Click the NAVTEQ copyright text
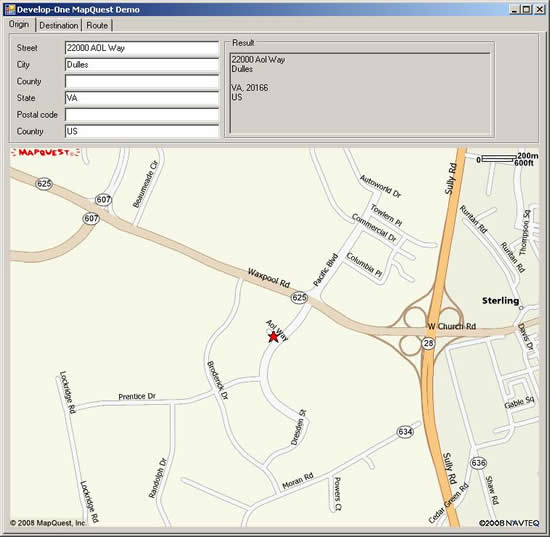Viewport: 550px width, 537px height. 509,523
